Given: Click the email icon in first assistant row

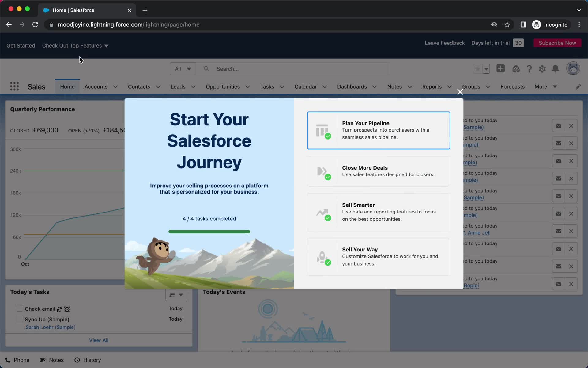Looking at the screenshot, I should pyautogui.click(x=559, y=126).
